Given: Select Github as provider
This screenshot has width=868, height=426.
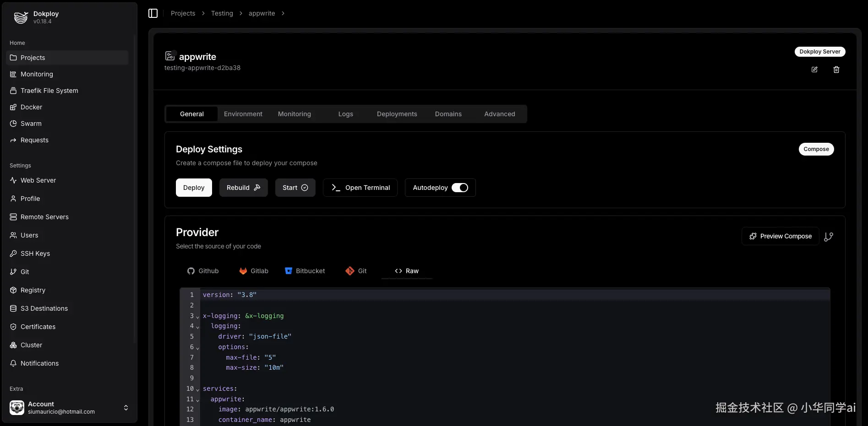Looking at the screenshot, I should 203,271.
